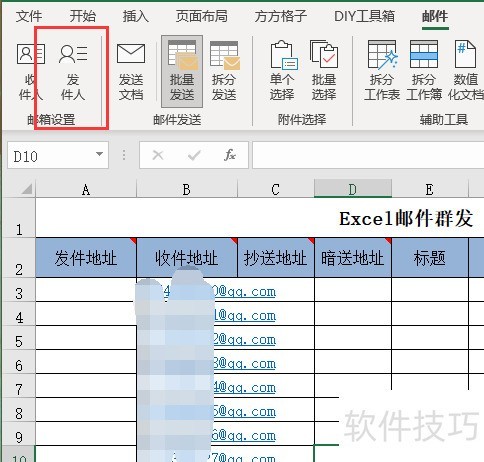Select row 9 header

pyautogui.click(x=19, y=434)
